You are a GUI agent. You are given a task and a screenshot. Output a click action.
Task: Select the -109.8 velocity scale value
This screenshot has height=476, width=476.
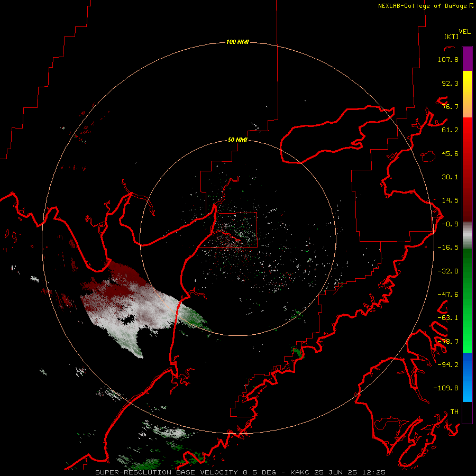[446, 388]
